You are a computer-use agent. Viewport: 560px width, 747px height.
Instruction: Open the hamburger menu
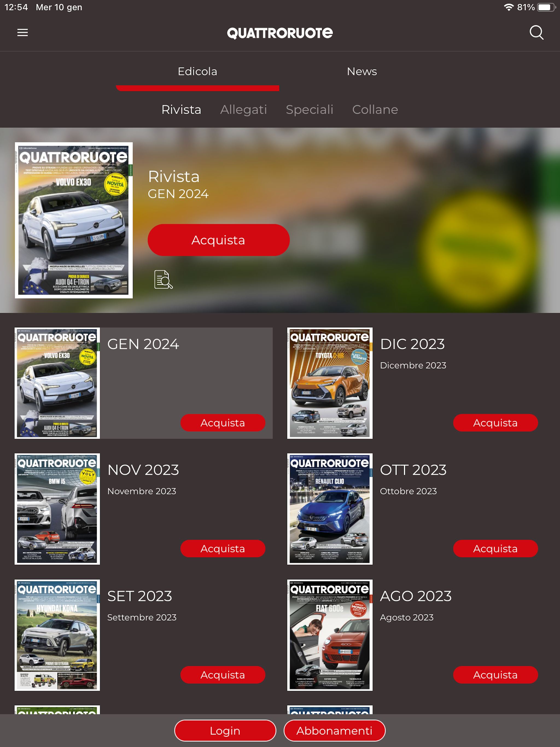(x=23, y=33)
